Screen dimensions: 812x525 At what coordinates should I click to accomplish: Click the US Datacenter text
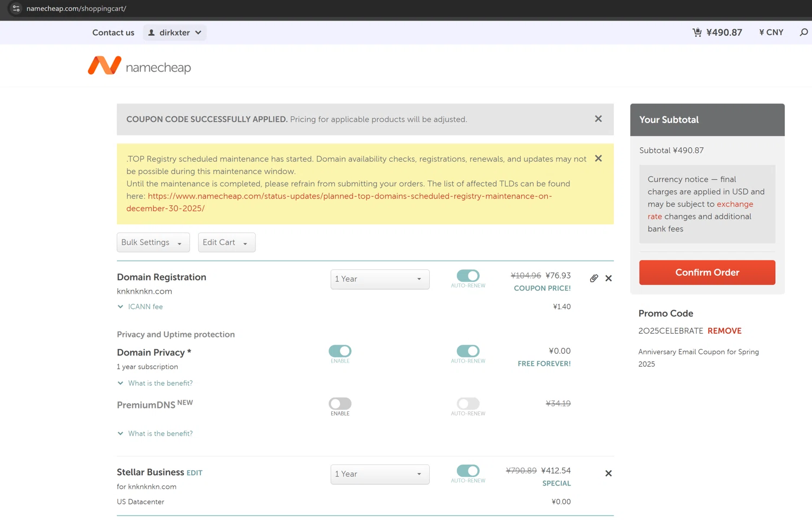pos(140,502)
